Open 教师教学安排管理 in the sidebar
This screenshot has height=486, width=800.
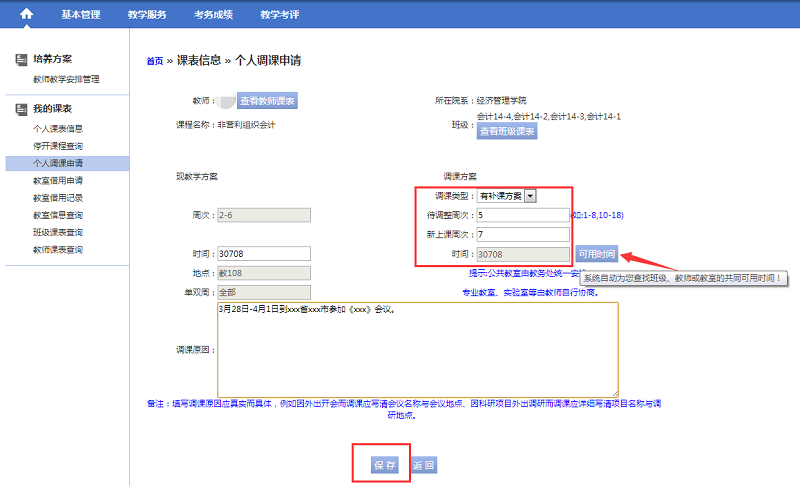click(66, 79)
